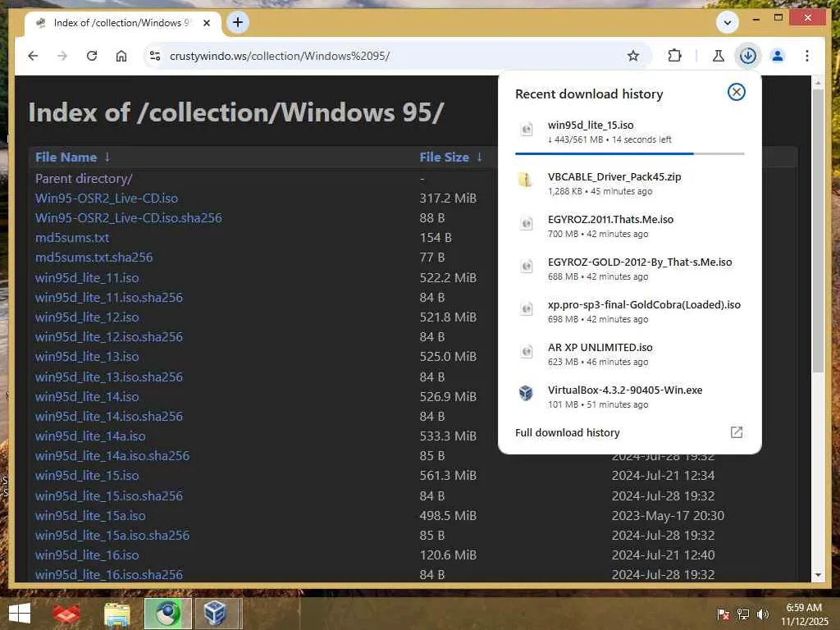Click the volume speaker tray icon
Image resolution: width=840 pixels, height=630 pixels.
(763, 614)
